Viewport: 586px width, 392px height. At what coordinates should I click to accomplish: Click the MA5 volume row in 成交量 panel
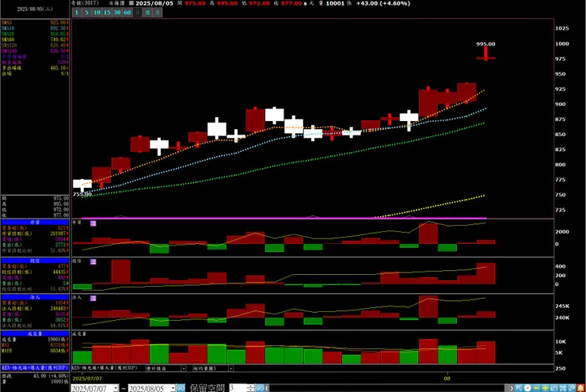[35, 345]
